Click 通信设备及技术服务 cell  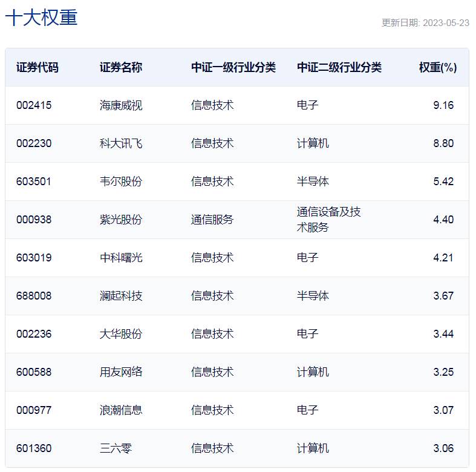pos(329,220)
